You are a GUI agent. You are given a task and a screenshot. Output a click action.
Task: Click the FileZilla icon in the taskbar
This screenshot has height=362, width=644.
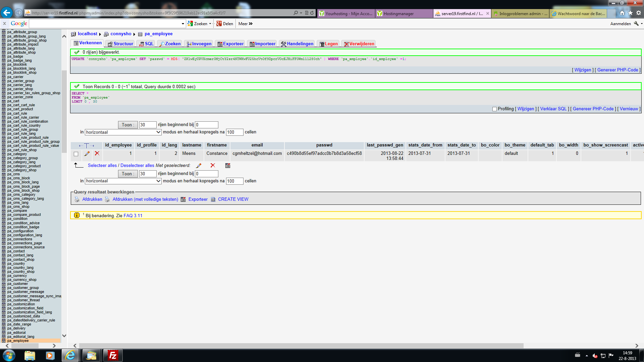[x=113, y=355]
